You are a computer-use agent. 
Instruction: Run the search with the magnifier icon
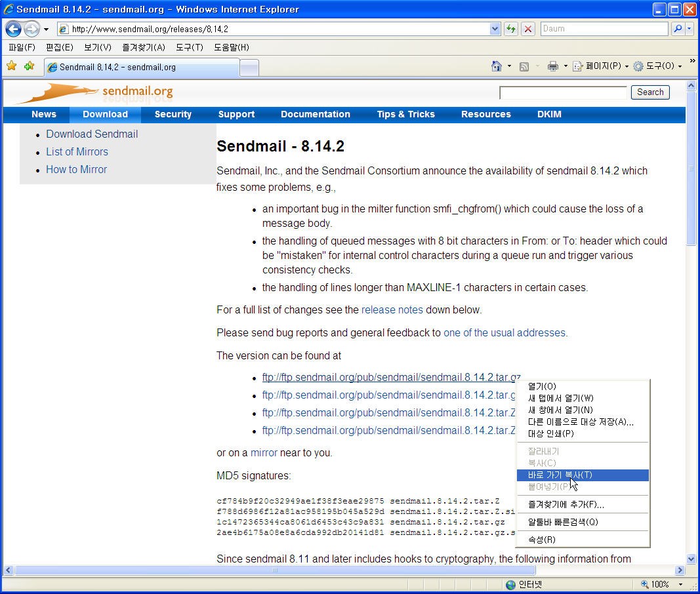click(x=677, y=29)
